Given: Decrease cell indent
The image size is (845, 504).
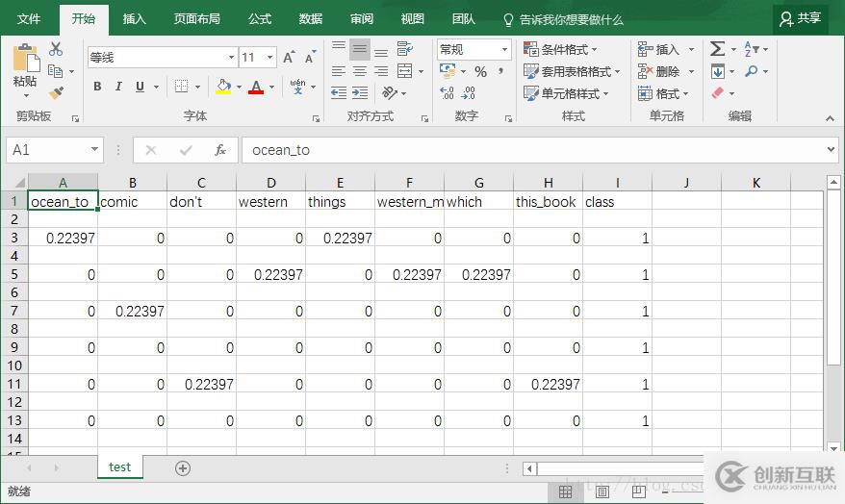Looking at the screenshot, I should click(339, 93).
